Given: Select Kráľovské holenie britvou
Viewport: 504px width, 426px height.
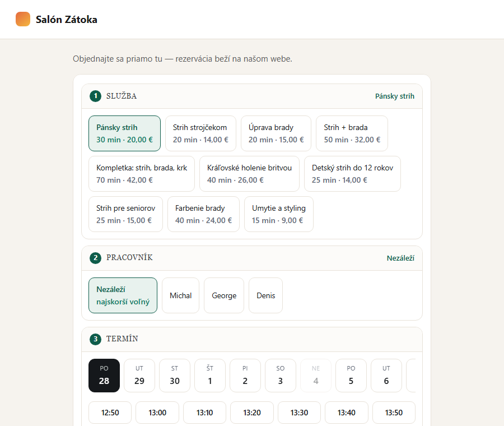Looking at the screenshot, I should pyautogui.click(x=249, y=174).
